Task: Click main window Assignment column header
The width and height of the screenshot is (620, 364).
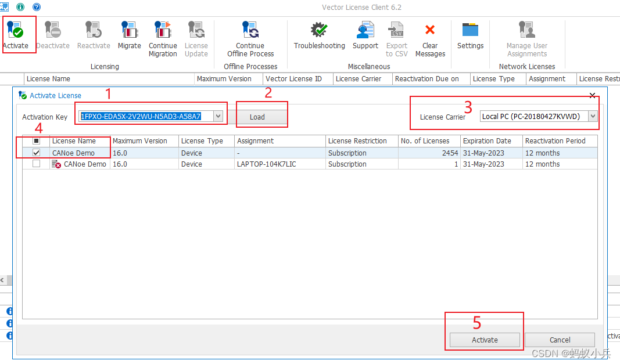Action: coord(551,78)
